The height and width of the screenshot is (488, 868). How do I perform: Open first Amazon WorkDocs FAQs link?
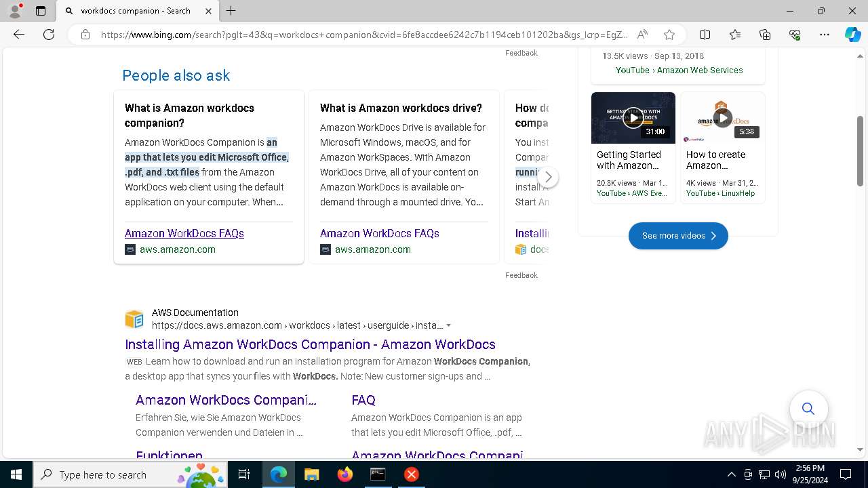point(184,233)
